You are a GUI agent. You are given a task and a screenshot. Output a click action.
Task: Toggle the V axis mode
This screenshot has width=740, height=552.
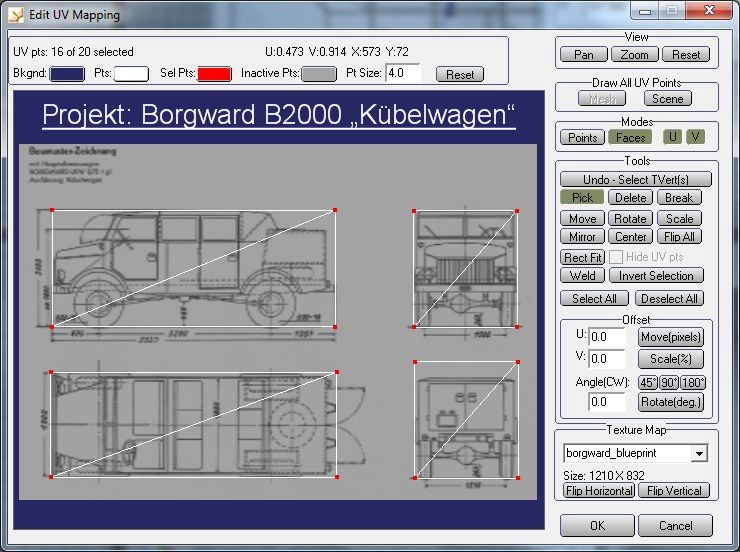695,137
